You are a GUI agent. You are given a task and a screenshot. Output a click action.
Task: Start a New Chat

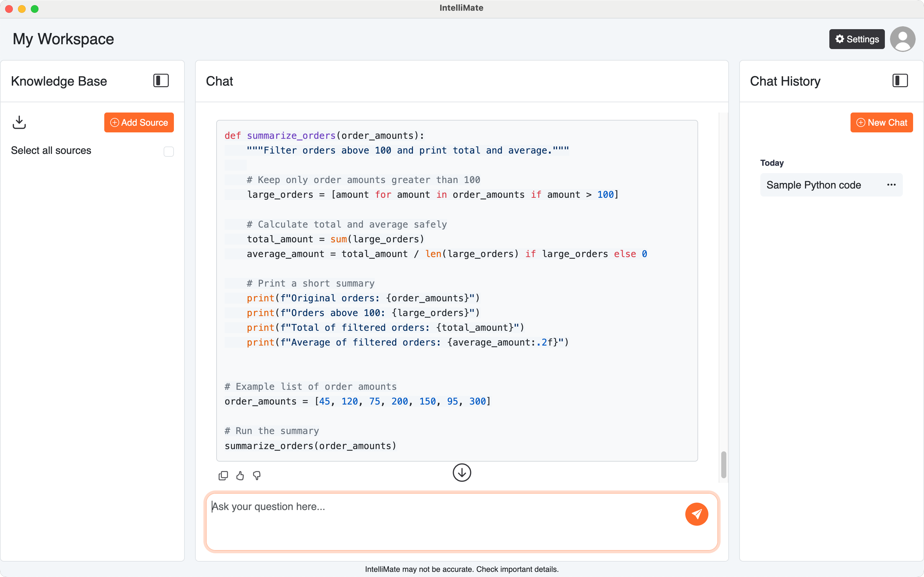pos(881,122)
